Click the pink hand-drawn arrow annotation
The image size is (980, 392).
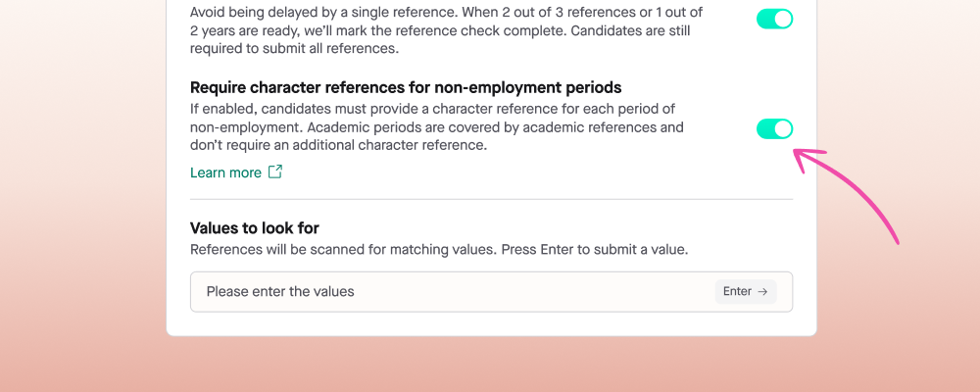click(x=847, y=194)
